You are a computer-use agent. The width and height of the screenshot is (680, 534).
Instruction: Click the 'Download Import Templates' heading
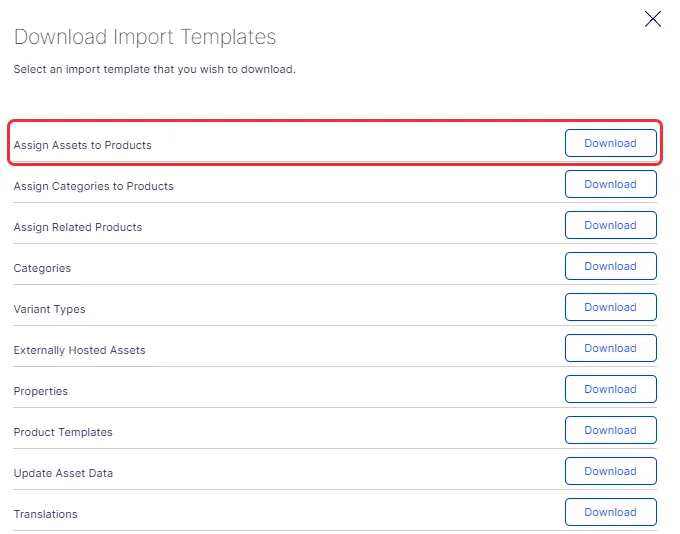pyautogui.click(x=145, y=37)
